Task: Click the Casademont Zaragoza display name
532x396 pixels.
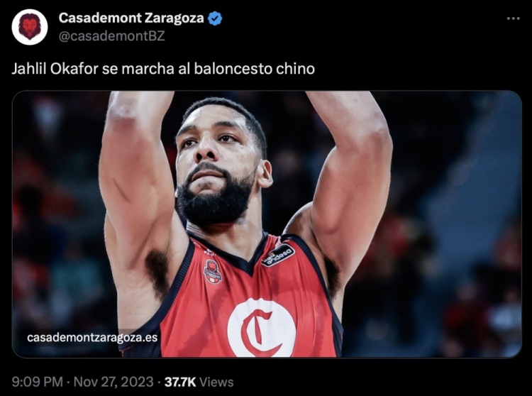Action: 131,18
